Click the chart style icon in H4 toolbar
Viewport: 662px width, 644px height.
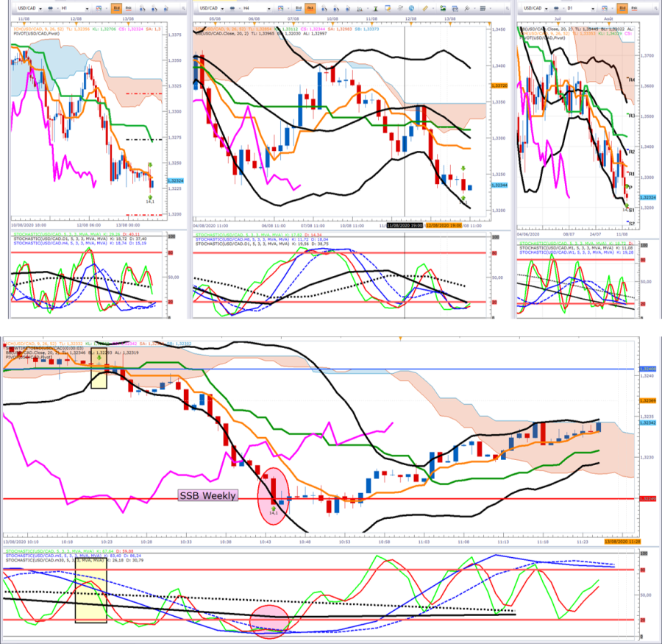point(280,8)
